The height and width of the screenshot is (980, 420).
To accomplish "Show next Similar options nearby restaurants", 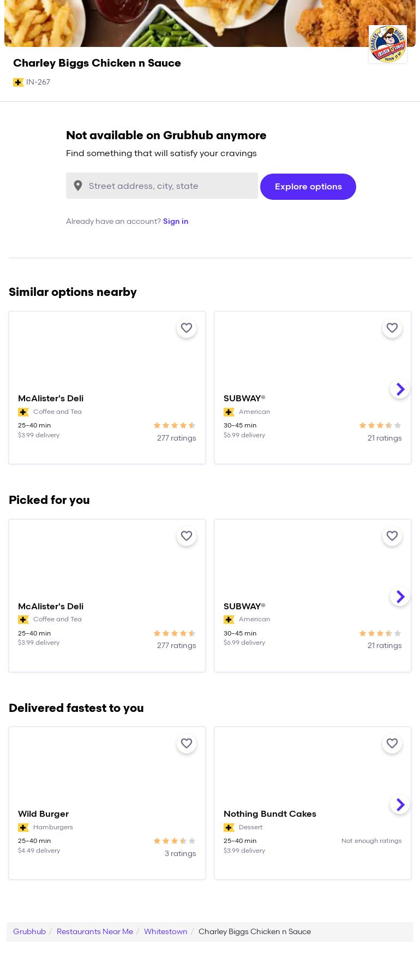I will pyautogui.click(x=400, y=389).
